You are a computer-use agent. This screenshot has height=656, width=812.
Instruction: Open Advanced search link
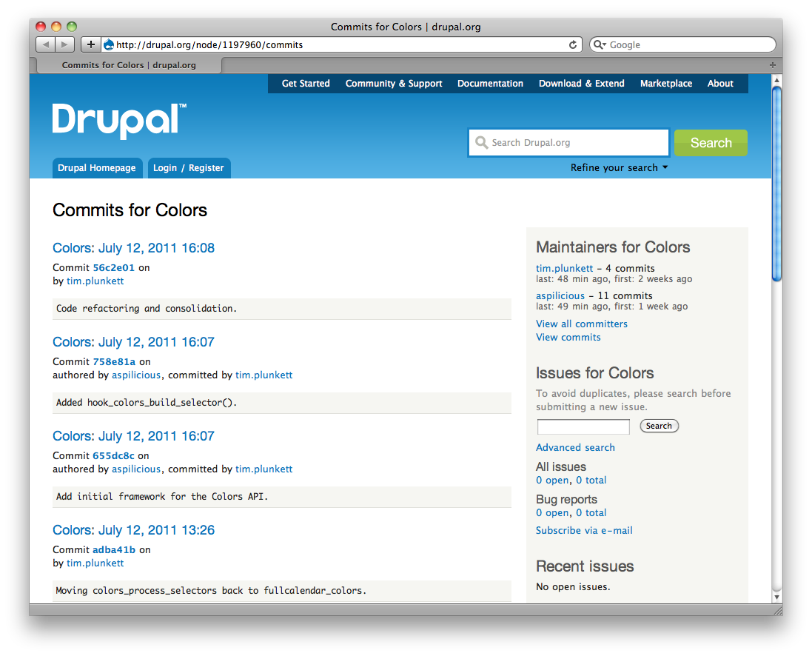point(575,448)
